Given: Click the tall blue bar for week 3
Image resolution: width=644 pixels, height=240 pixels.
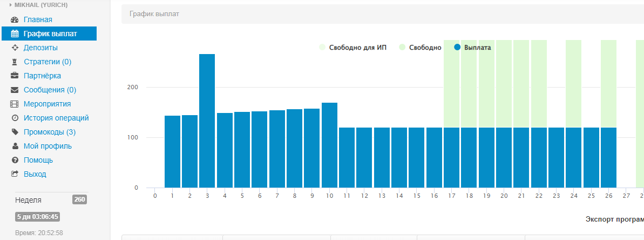Looking at the screenshot, I should point(207,121).
